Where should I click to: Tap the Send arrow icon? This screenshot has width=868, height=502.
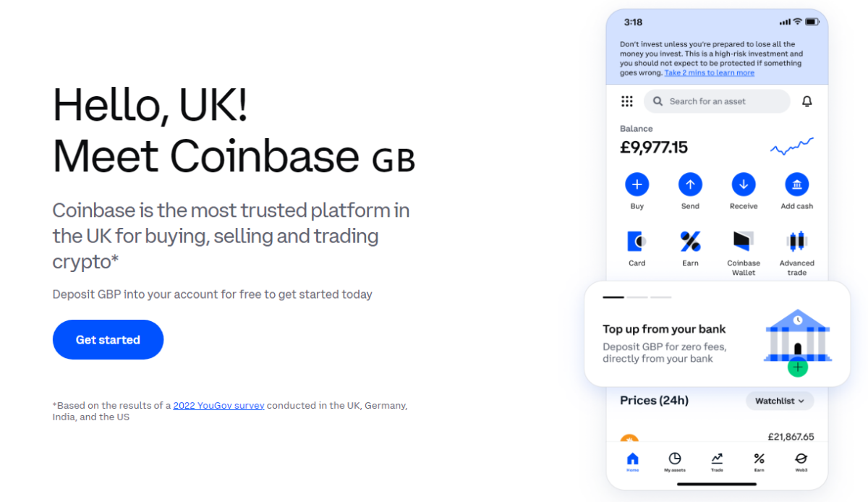tap(690, 184)
